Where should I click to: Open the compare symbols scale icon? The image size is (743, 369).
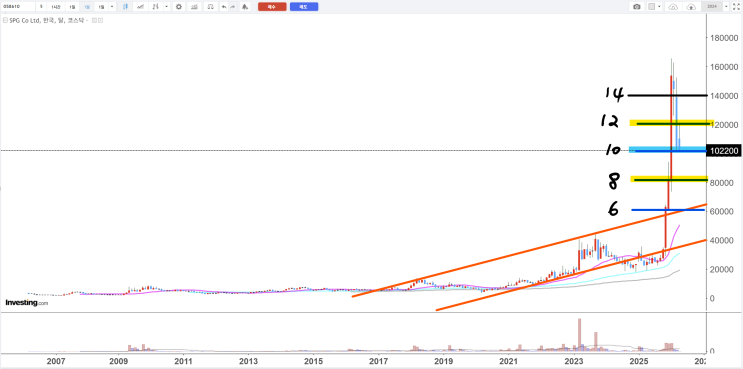(x=211, y=7)
